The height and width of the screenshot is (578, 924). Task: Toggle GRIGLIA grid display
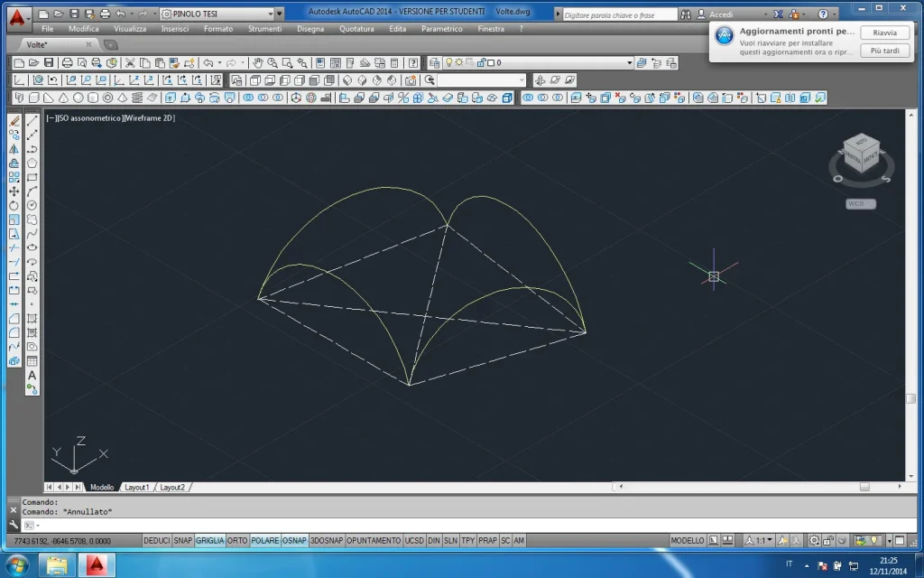(209, 540)
